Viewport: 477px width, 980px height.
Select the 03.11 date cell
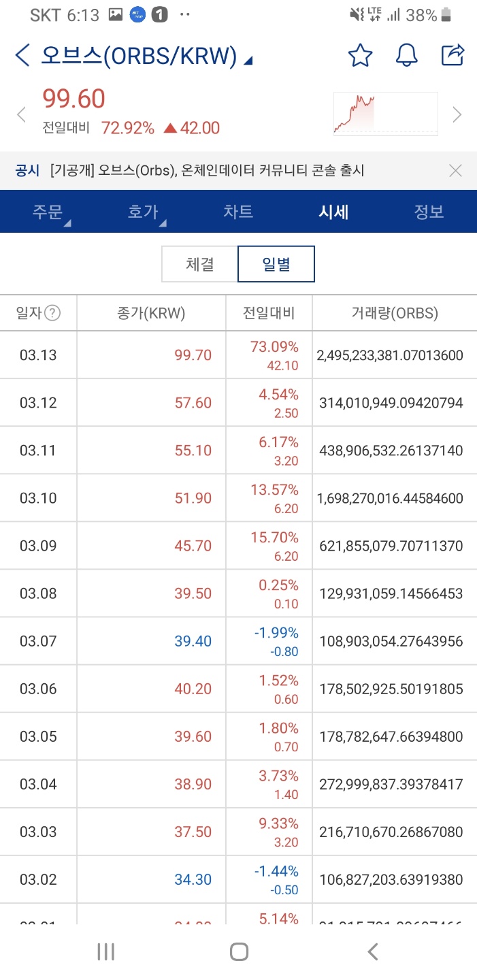(x=38, y=450)
